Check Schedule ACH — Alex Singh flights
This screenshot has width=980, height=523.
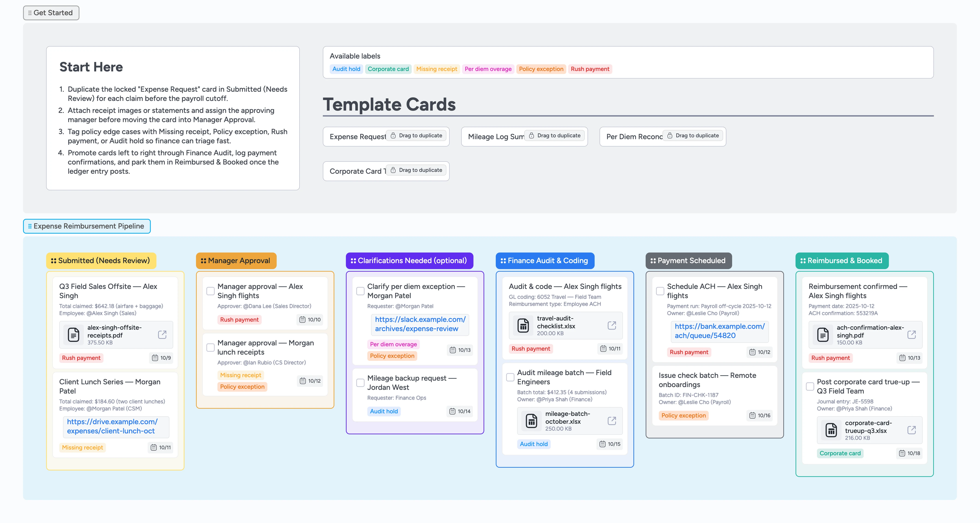pyautogui.click(x=660, y=291)
